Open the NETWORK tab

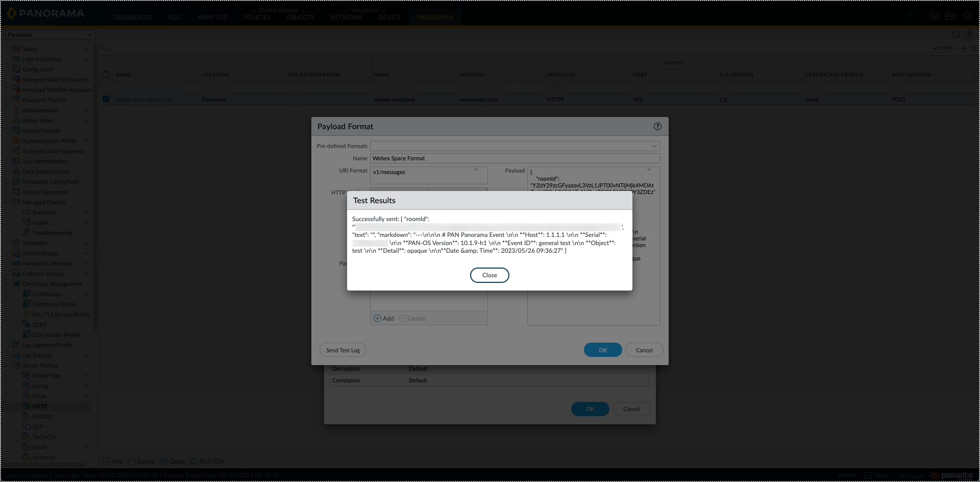pyautogui.click(x=346, y=17)
